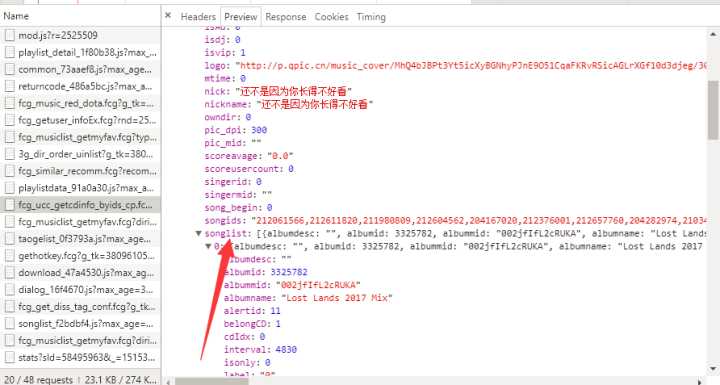Screen dimensions: 720x385
Task: Select the songlist_f2bdbf4.js request
Action: pyautogui.click(x=80, y=323)
